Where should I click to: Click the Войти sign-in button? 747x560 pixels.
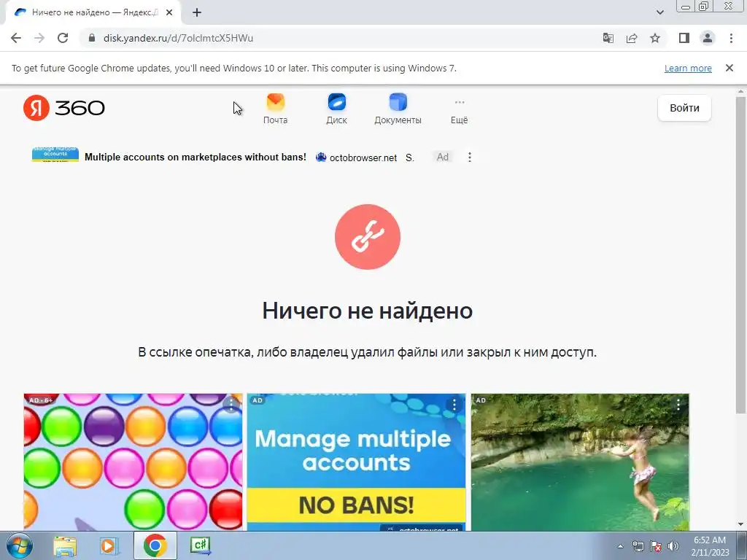click(684, 108)
